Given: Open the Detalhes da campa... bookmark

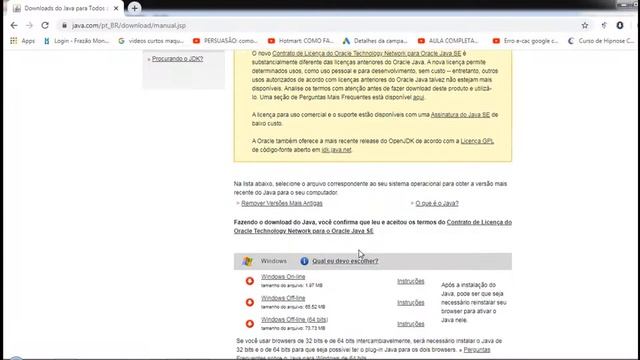Looking at the screenshot, I should tap(375, 41).
